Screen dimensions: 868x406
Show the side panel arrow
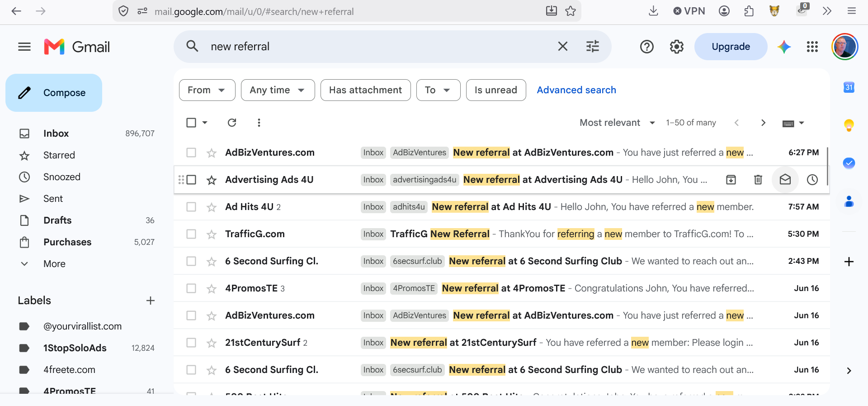click(x=849, y=371)
